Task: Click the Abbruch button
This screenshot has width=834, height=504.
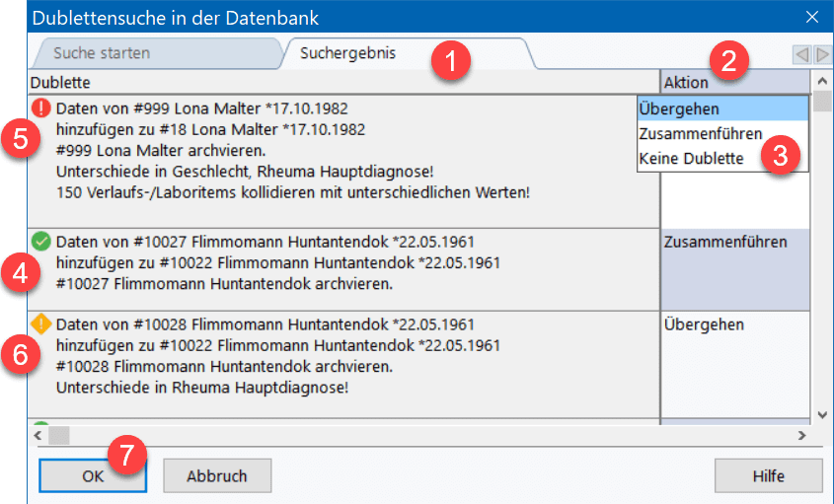Action: 217,475
